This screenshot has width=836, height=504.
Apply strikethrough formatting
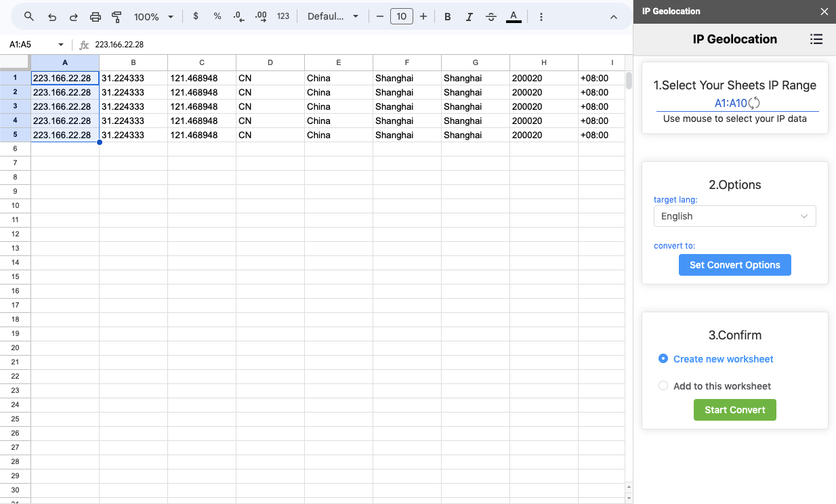[491, 17]
